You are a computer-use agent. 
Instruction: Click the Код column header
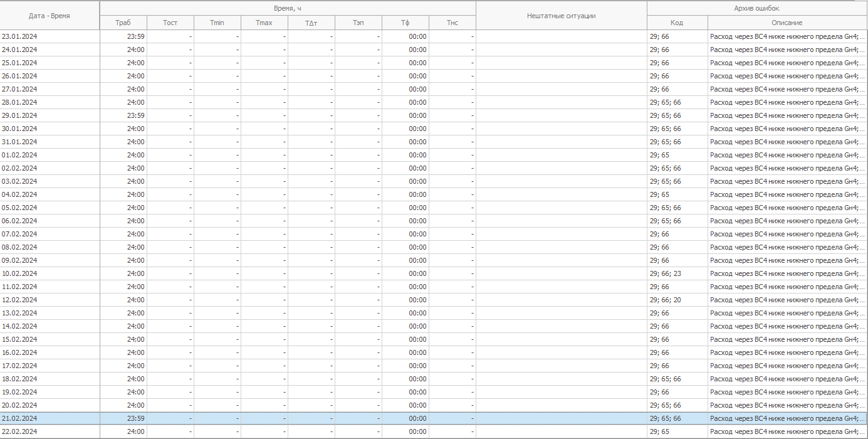tap(677, 23)
